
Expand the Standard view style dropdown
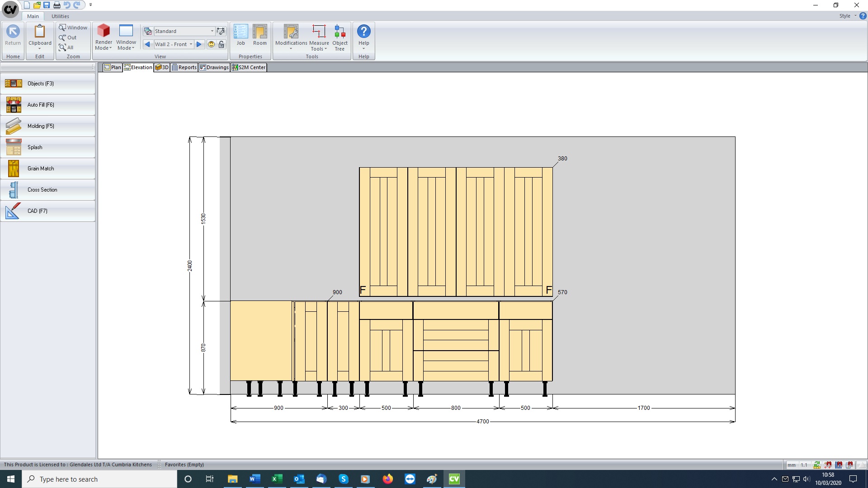click(x=212, y=31)
